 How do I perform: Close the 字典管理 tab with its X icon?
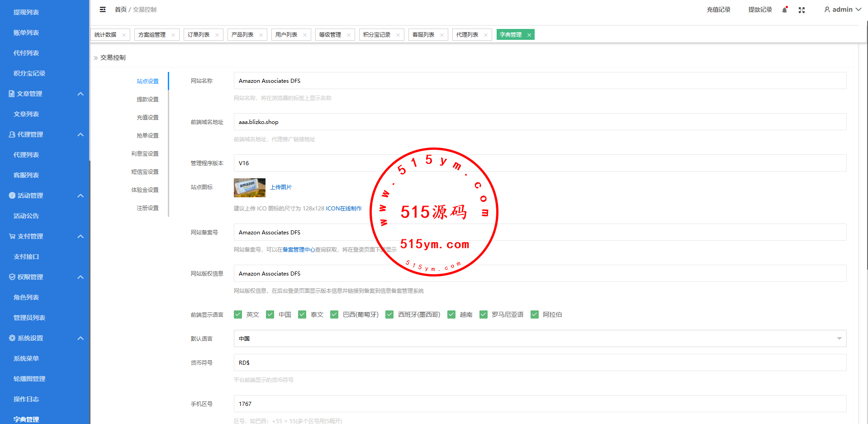(529, 35)
